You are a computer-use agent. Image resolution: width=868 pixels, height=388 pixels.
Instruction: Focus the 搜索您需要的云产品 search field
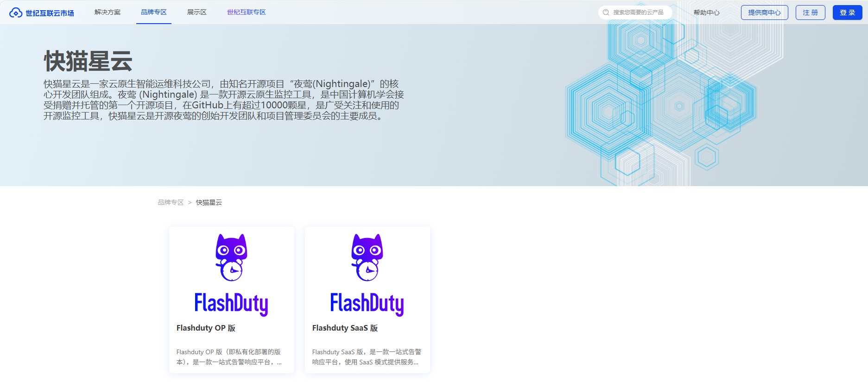pos(639,13)
